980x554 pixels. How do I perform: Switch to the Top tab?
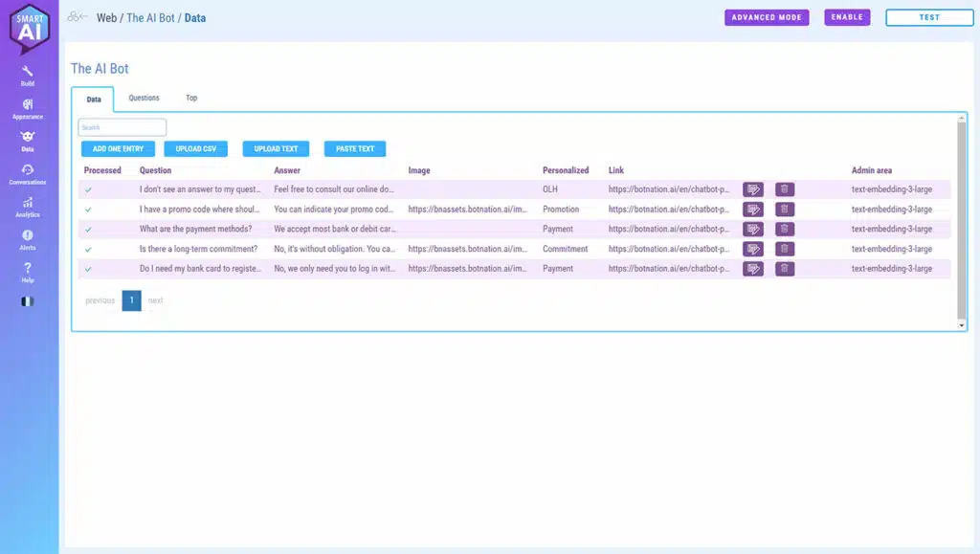point(191,99)
